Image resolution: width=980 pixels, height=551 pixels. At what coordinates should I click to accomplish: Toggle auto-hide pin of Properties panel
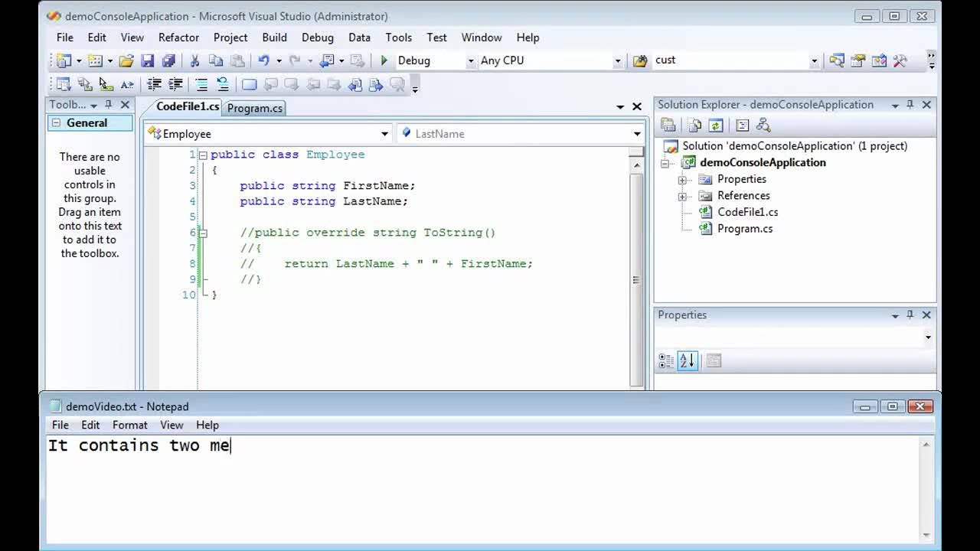[x=910, y=315]
